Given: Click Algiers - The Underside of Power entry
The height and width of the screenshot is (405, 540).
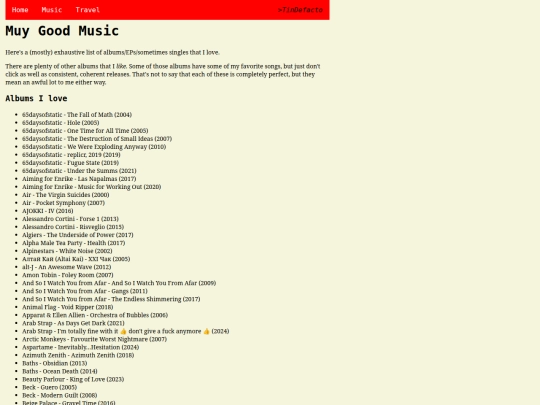Looking at the screenshot, I should click(78, 235).
